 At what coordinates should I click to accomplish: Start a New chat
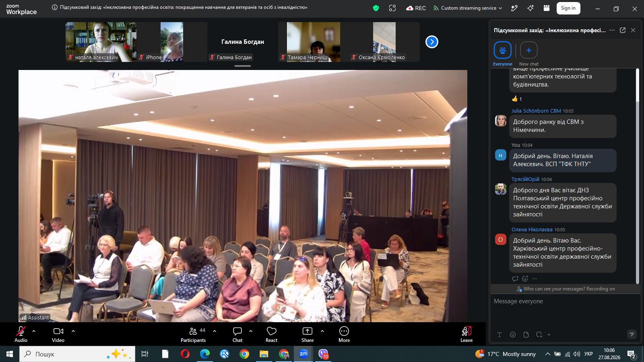529,54
